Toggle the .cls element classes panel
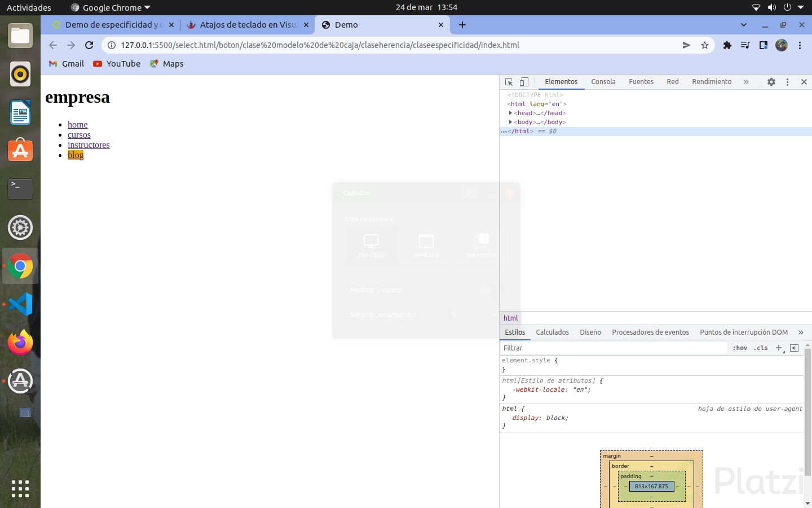The height and width of the screenshot is (508, 812). tap(761, 348)
